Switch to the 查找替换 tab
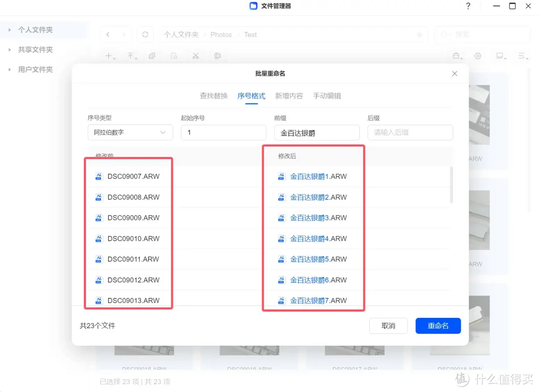Screen dimensions: 538x392 213,96
